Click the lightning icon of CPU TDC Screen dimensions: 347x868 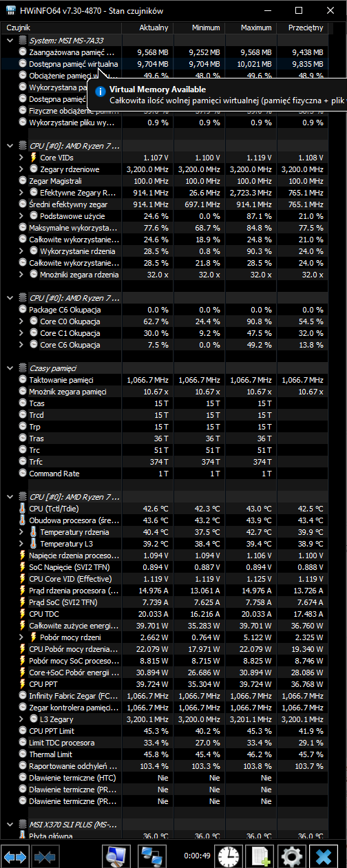[22, 613]
